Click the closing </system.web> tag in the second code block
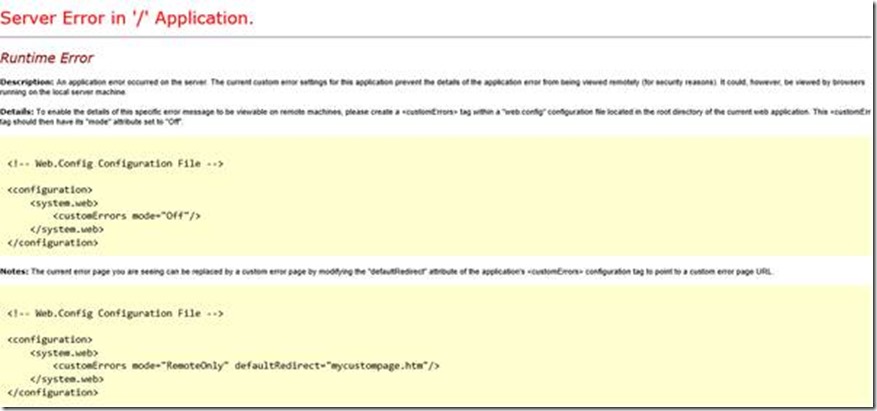 (66, 379)
